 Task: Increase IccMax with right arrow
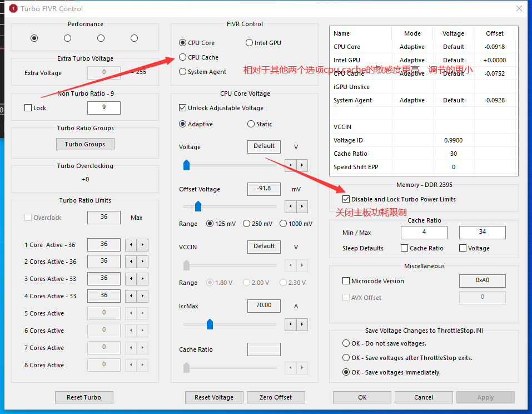click(302, 324)
